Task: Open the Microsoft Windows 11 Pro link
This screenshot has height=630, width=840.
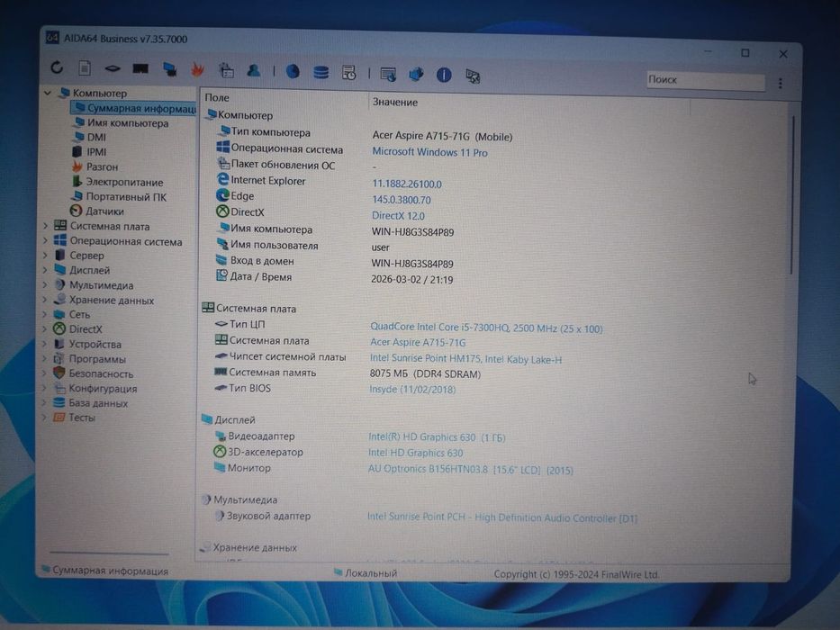Action: [x=429, y=152]
